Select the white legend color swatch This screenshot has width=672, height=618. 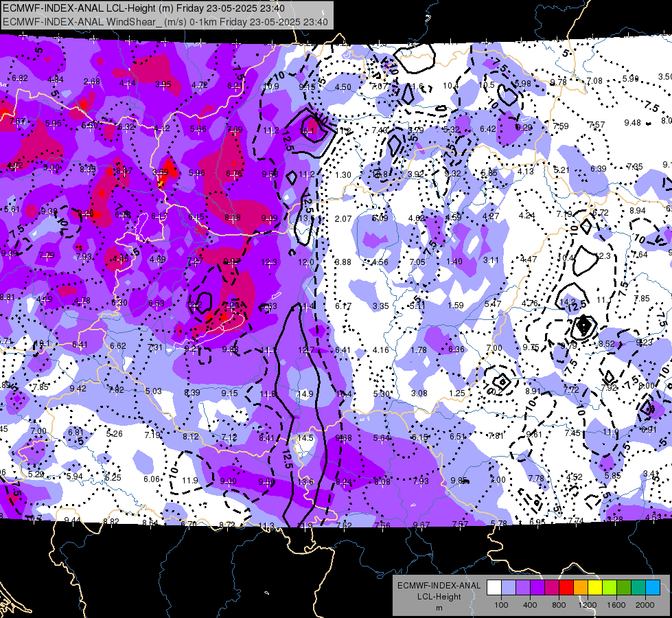[494, 588]
